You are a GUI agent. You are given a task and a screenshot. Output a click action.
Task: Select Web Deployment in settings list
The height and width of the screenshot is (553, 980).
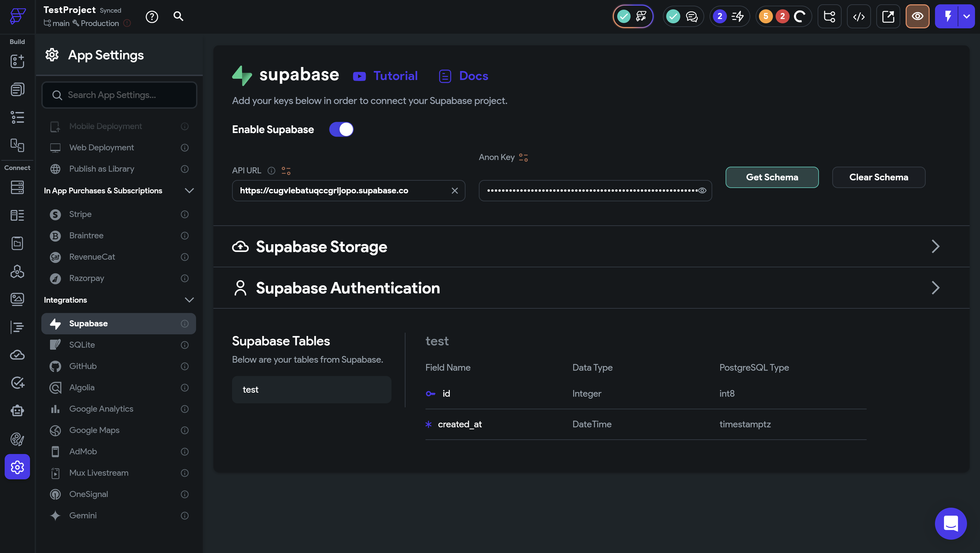(x=101, y=148)
